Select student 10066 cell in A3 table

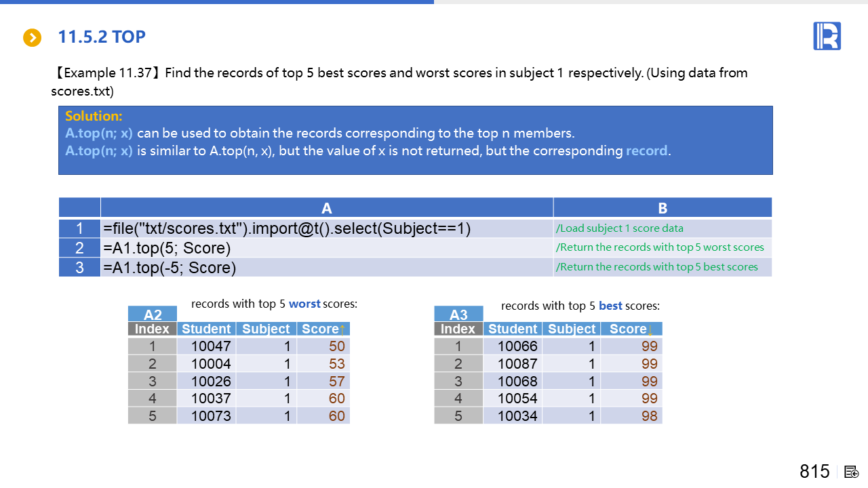(x=517, y=346)
